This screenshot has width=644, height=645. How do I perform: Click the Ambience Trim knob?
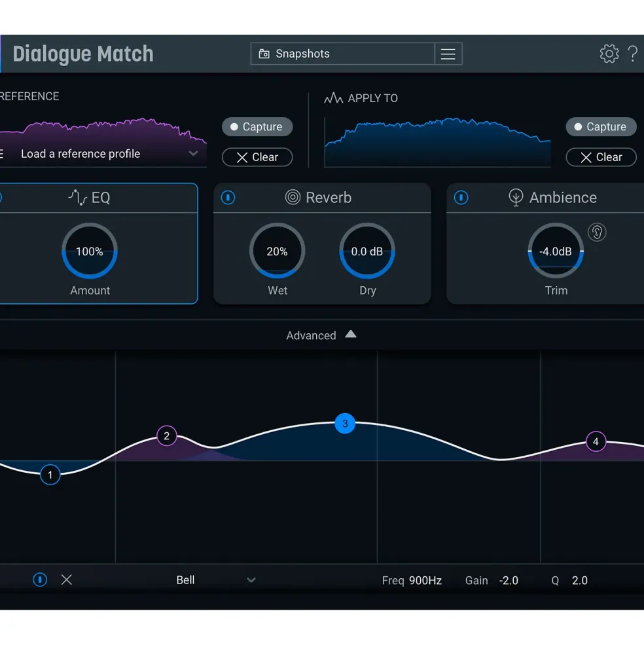(x=556, y=251)
